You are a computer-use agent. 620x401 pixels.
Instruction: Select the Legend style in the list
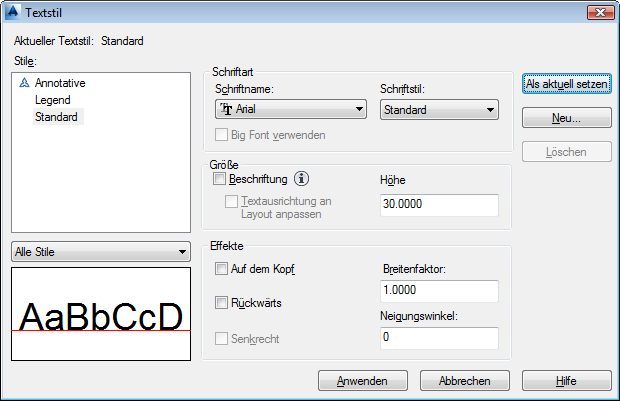(x=52, y=100)
